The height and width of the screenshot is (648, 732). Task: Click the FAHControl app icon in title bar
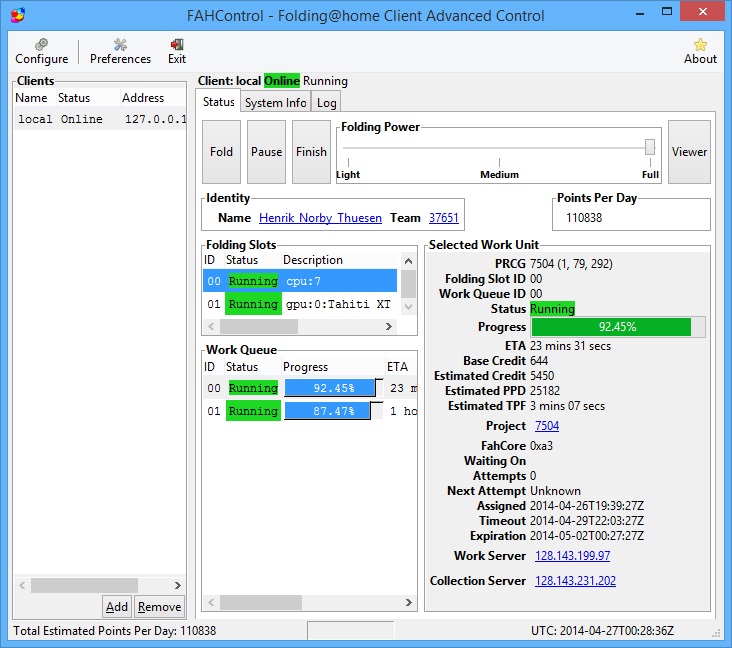point(18,15)
